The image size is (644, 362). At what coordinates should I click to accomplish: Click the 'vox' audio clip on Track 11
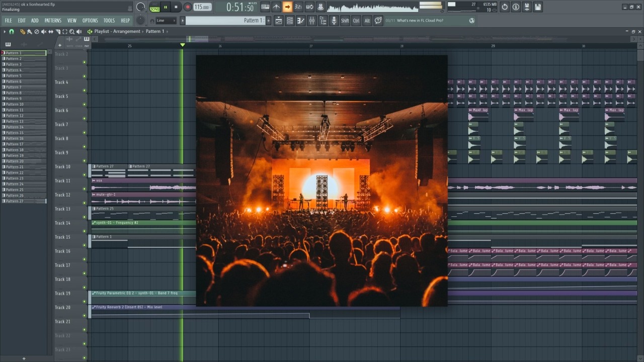[x=143, y=185]
